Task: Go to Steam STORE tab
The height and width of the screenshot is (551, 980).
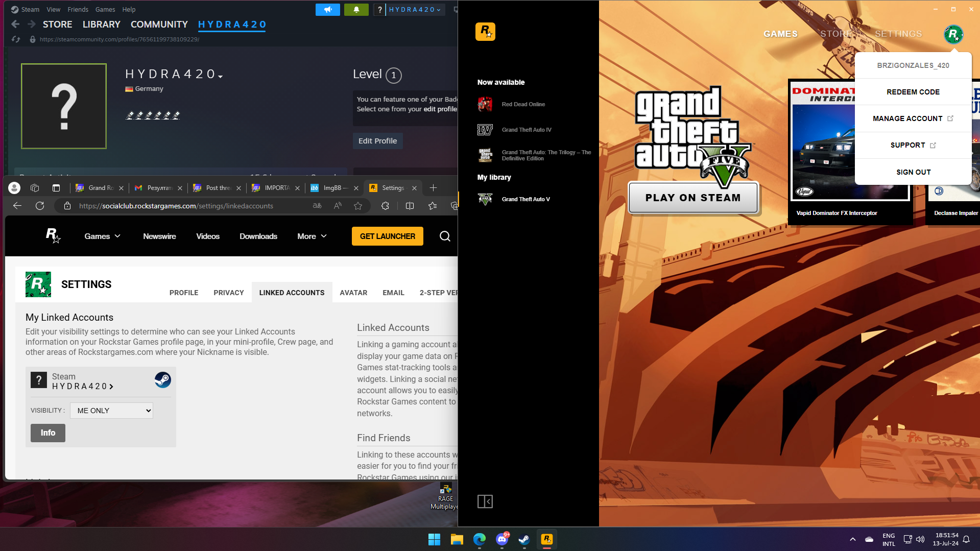Action: pos(58,25)
